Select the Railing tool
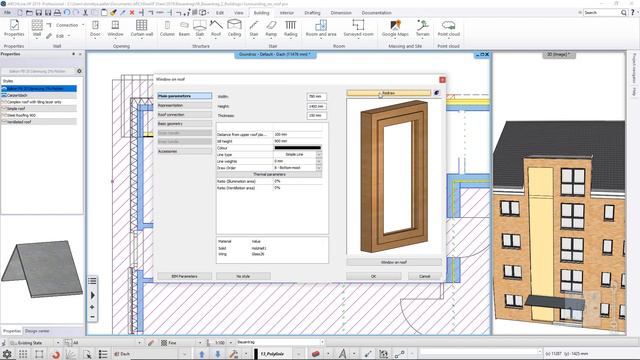The image size is (640, 360). pos(291,29)
